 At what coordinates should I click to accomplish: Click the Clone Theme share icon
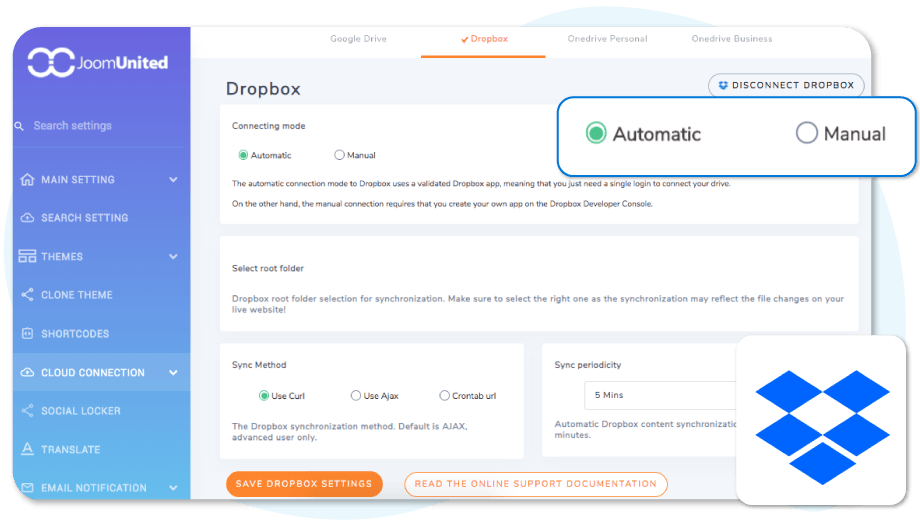click(x=27, y=295)
